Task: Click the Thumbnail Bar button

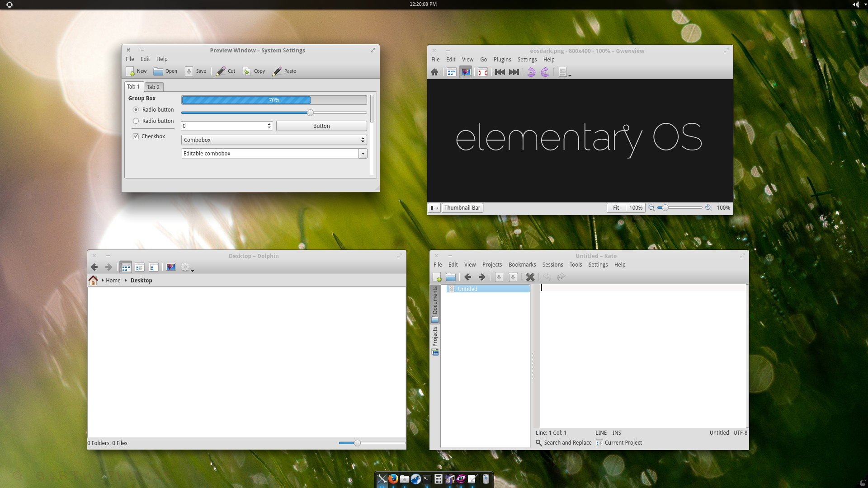Action: (x=462, y=208)
